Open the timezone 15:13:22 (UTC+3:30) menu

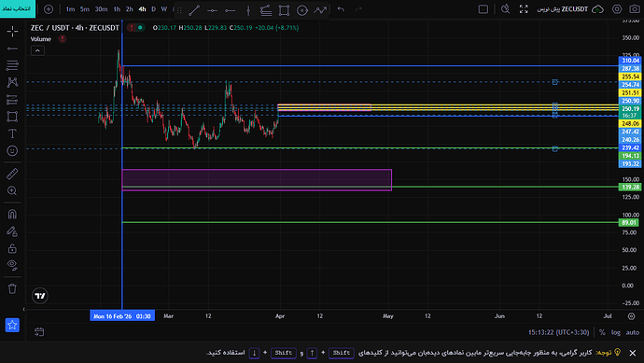coord(558,332)
